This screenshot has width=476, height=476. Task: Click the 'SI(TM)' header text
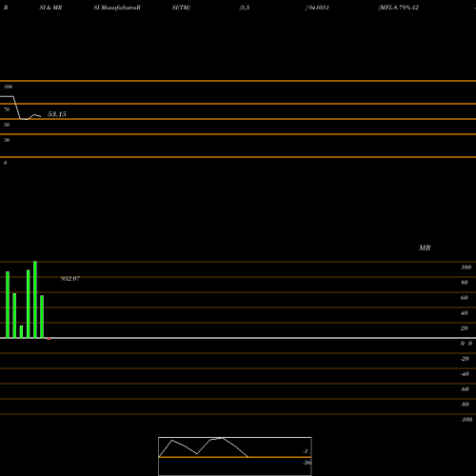[181, 8]
